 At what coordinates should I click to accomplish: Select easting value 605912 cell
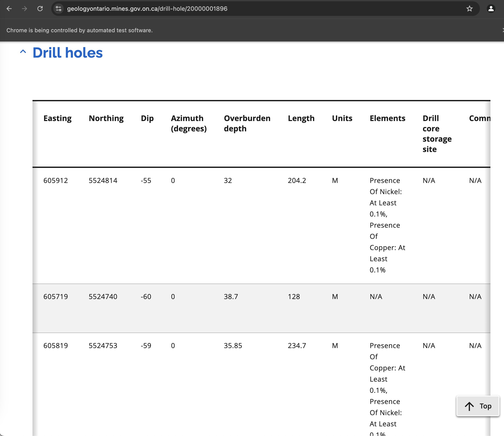coord(56,181)
